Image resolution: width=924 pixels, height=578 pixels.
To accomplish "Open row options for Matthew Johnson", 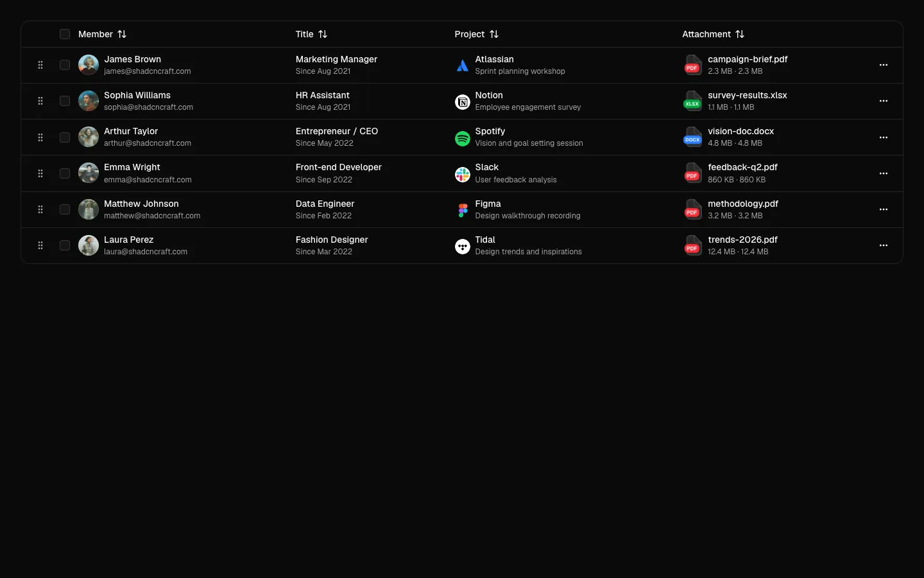I will click(x=884, y=209).
